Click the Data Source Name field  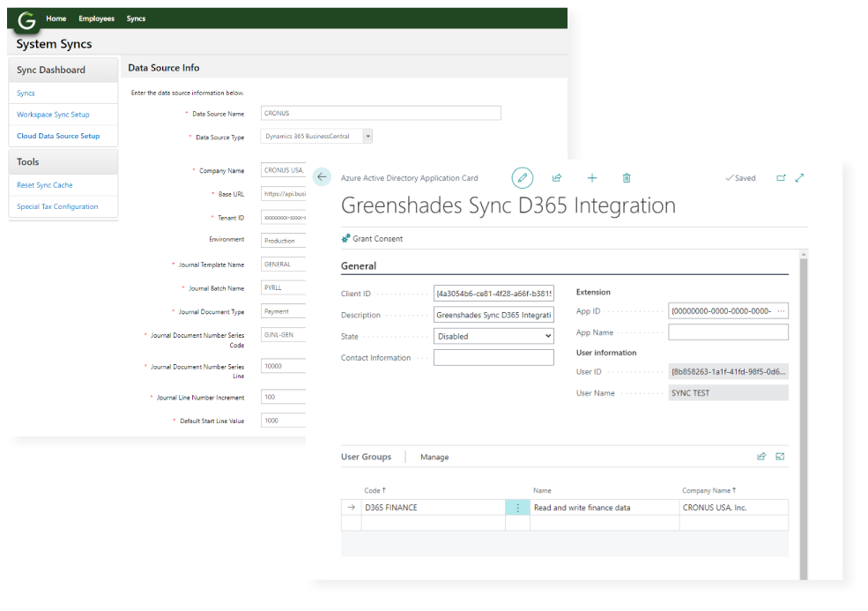coord(381,113)
